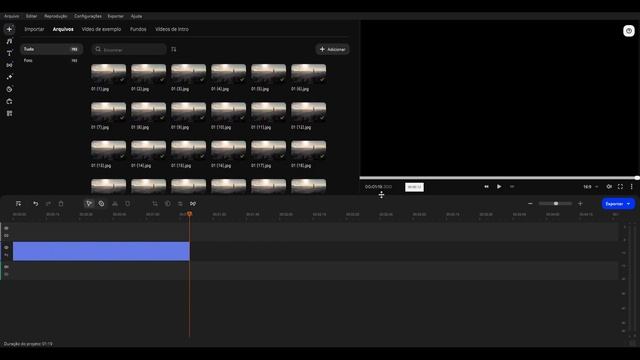Zoom in timeline with plus icon
640x360 pixels.
(580, 204)
